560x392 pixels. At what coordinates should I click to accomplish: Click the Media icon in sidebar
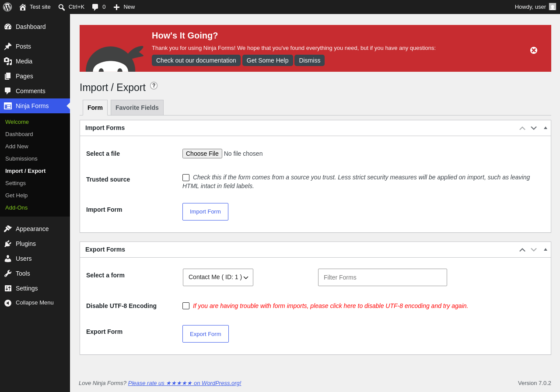[8, 61]
